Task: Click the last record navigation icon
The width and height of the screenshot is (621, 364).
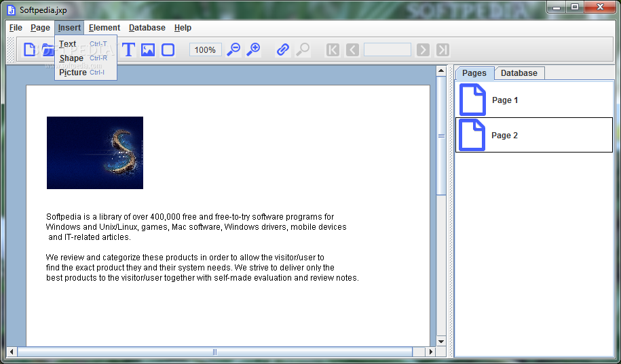Action: point(443,50)
